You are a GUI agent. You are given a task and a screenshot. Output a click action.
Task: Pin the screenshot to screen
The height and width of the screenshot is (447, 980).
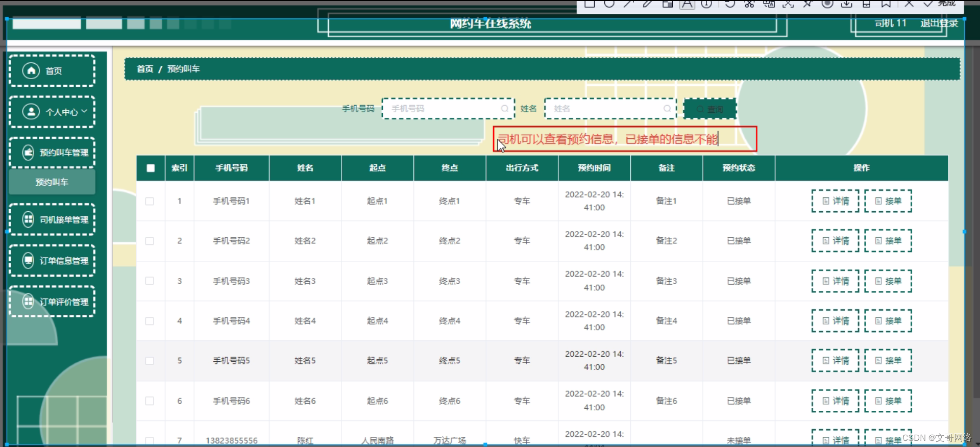pos(807,4)
